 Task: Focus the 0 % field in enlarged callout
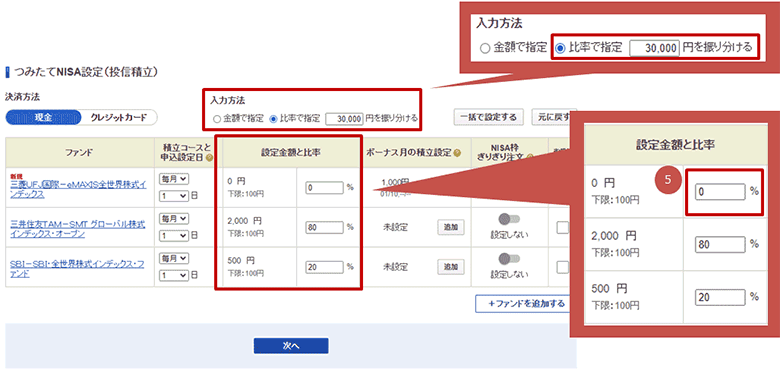(721, 192)
